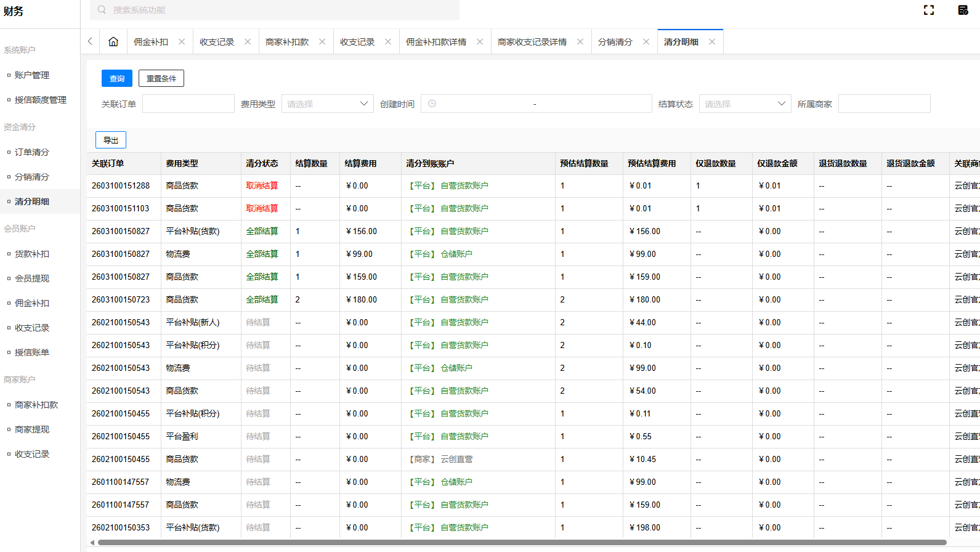Click the 查询 button
980x552 pixels.
click(x=117, y=78)
